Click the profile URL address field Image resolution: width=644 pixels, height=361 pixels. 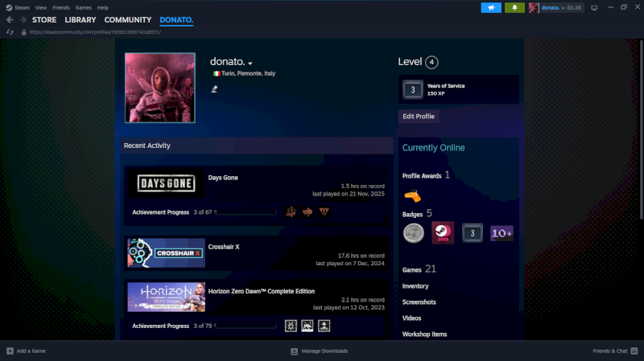point(95,32)
